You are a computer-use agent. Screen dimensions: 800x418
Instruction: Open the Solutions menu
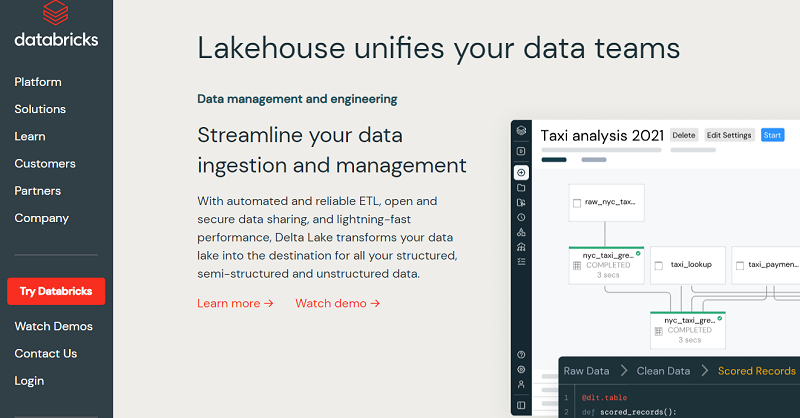(40, 109)
